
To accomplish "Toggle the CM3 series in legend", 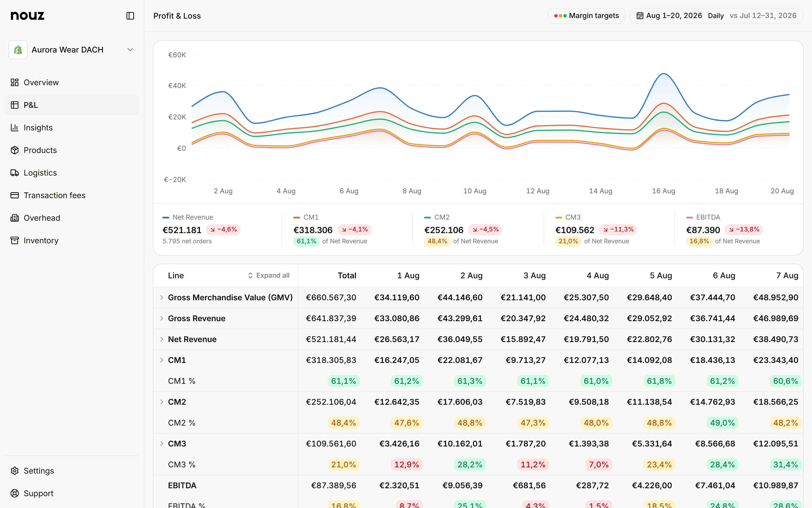I will pos(568,217).
